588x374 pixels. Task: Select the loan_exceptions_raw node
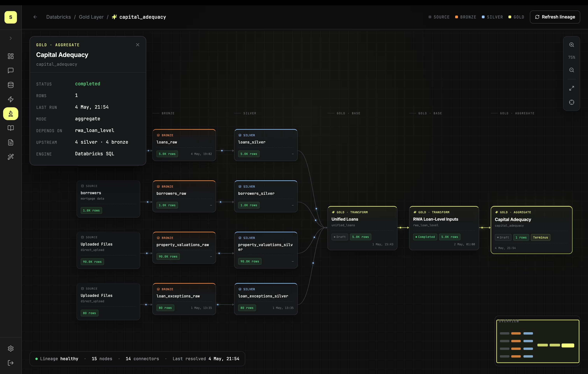184,299
